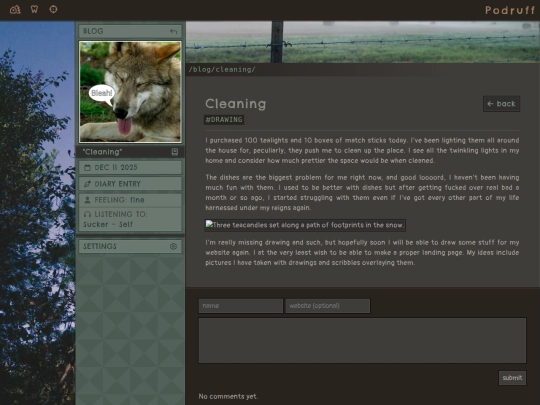This screenshot has height=405, width=540.
Task: Open the Podruff site title
Action: coord(510,10)
